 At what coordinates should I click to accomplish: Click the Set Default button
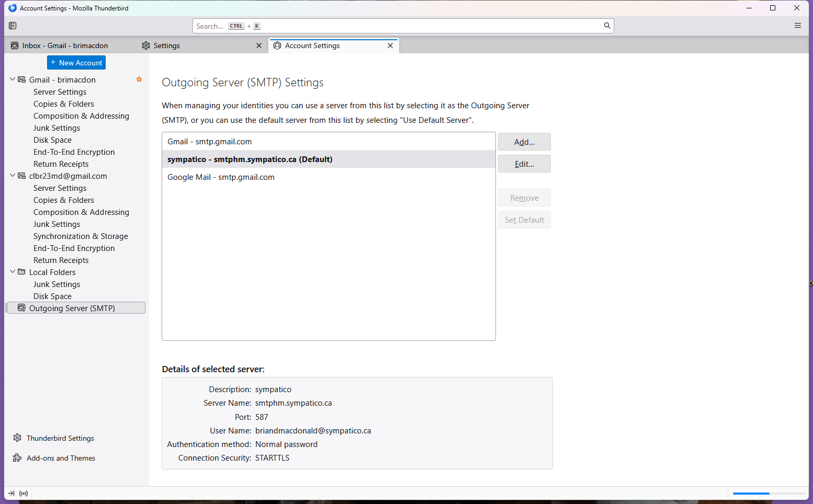click(524, 220)
